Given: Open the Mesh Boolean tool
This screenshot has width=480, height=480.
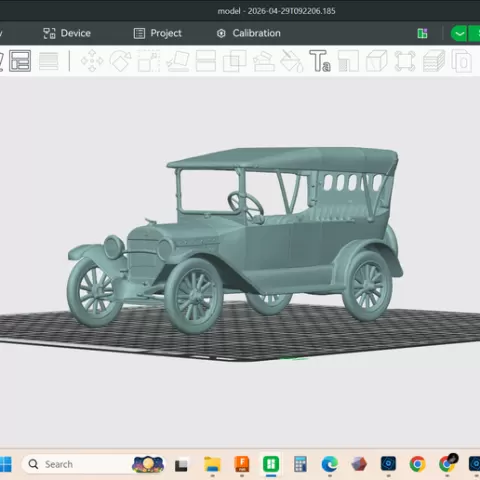Looking at the screenshot, I should [234, 61].
